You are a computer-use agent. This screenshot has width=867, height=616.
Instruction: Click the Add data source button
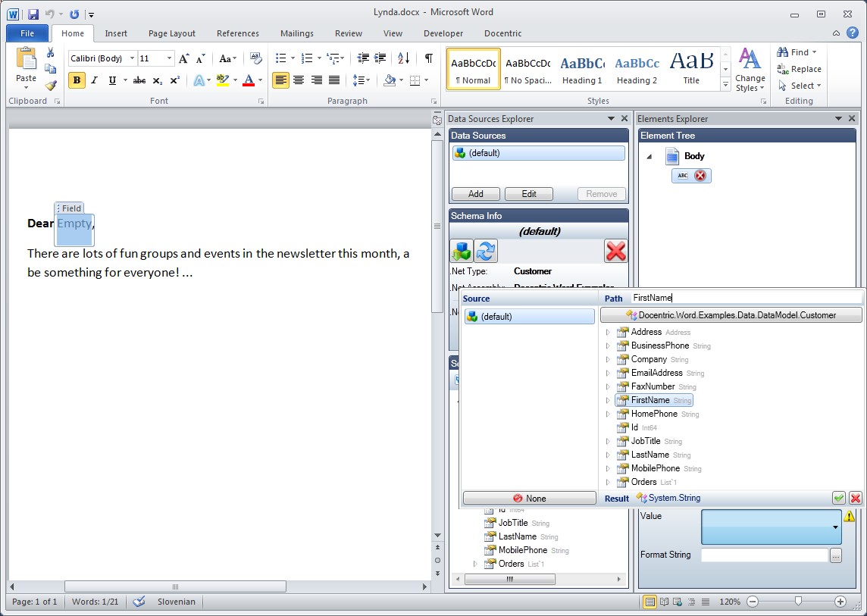[x=475, y=194]
